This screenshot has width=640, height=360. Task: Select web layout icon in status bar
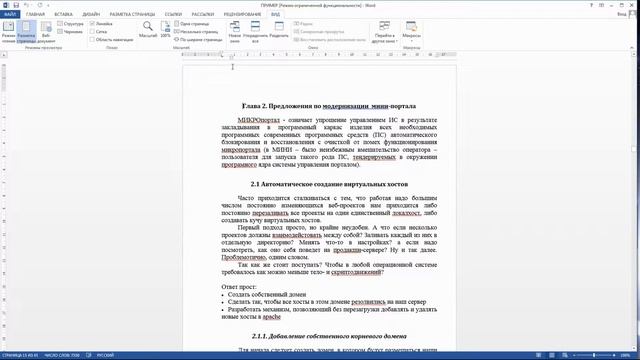[565, 356]
